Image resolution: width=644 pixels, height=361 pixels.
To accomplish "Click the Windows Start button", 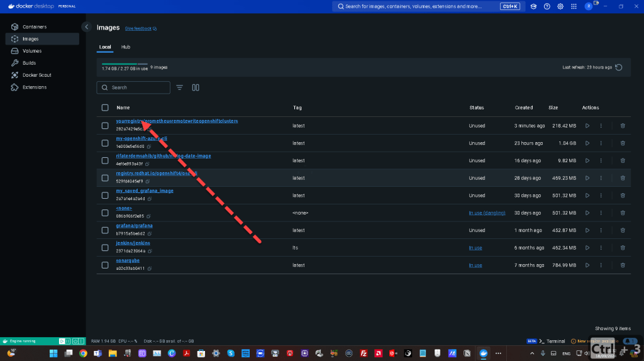I will pyautogui.click(x=53, y=353).
